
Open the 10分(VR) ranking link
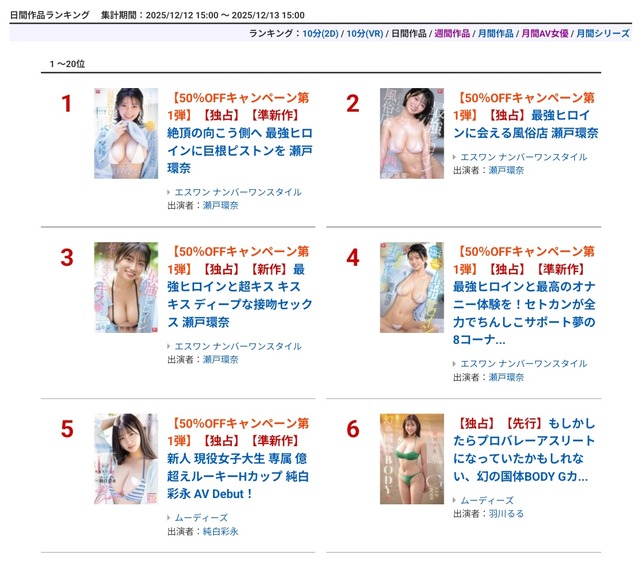tap(364, 33)
